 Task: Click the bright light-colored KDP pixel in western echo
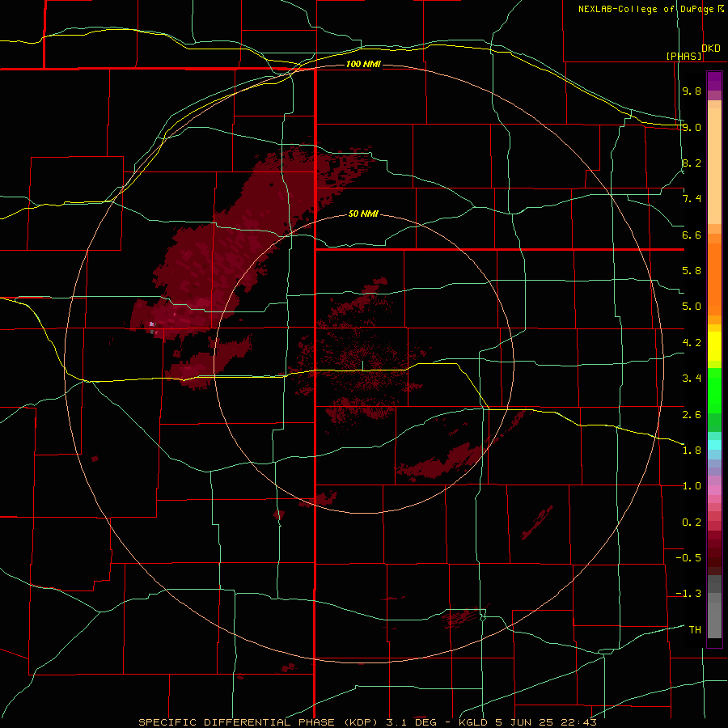coord(152,324)
